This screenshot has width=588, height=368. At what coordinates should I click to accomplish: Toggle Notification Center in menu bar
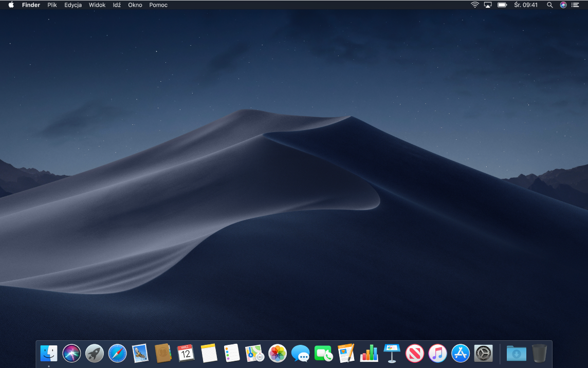575,5
